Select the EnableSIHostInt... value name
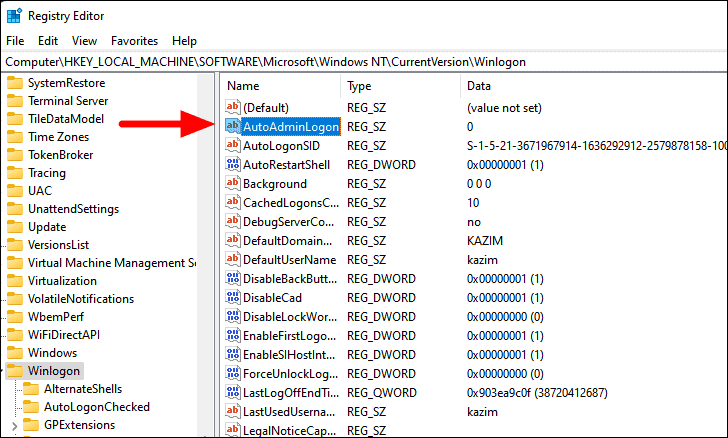The width and height of the screenshot is (728, 438). [289, 355]
